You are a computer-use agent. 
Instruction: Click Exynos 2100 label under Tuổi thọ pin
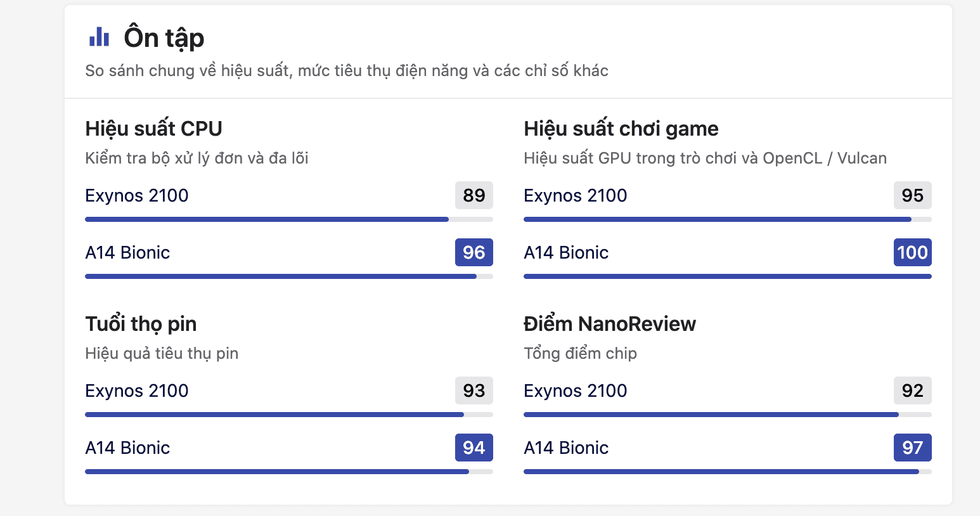coord(137,390)
